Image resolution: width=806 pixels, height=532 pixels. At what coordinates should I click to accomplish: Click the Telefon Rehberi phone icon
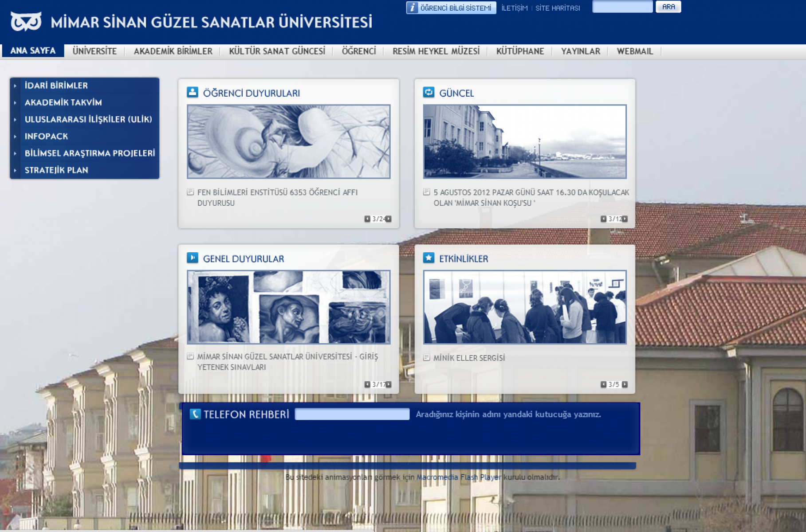click(195, 414)
